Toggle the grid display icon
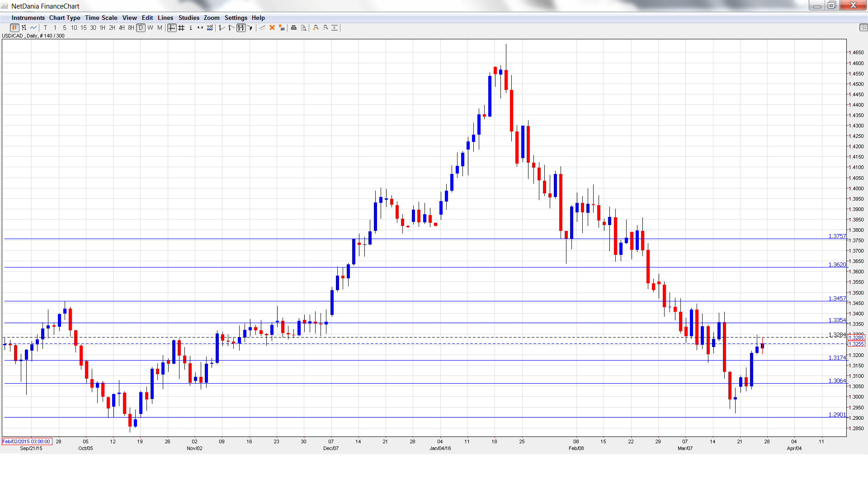This screenshot has height=488, width=868. (x=181, y=28)
